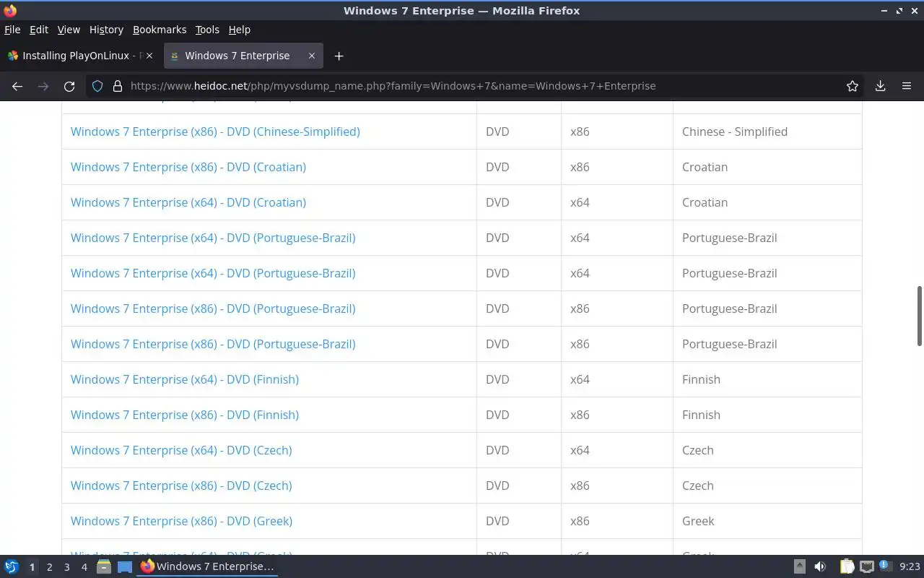Switch to workspace 4
Image resolution: width=924 pixels, height=578 pixels.
(84, 567)
